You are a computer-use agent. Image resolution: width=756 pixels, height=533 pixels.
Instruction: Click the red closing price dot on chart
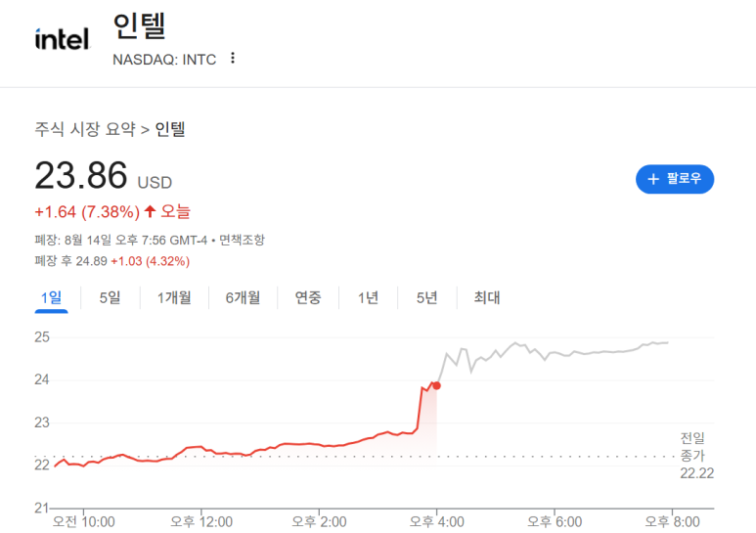click(x=436, y=385)
